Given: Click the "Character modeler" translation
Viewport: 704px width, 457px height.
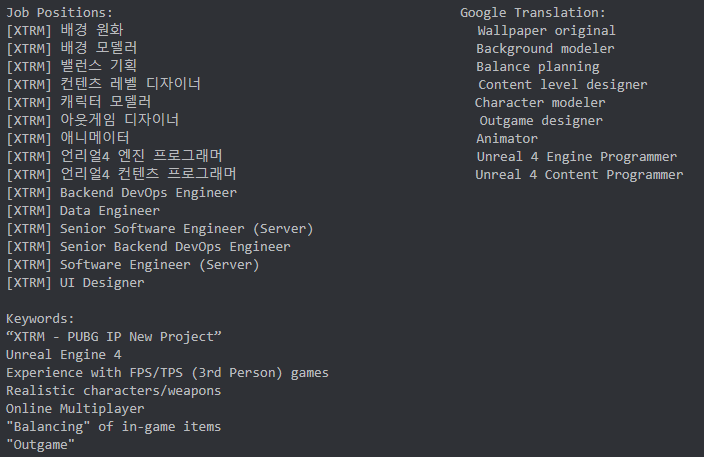Looking at the screenshot, I should click(x=540, y=102).
